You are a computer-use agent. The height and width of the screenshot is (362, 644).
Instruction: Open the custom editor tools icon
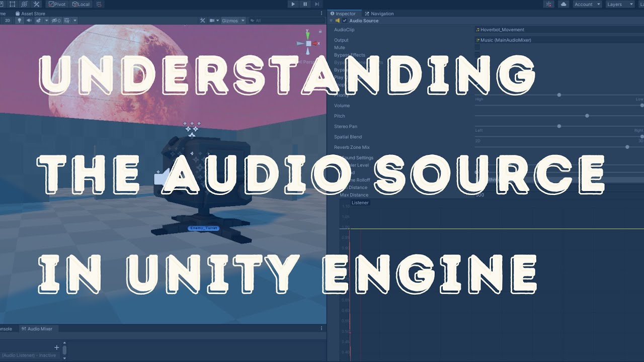[x=36, y=4]
